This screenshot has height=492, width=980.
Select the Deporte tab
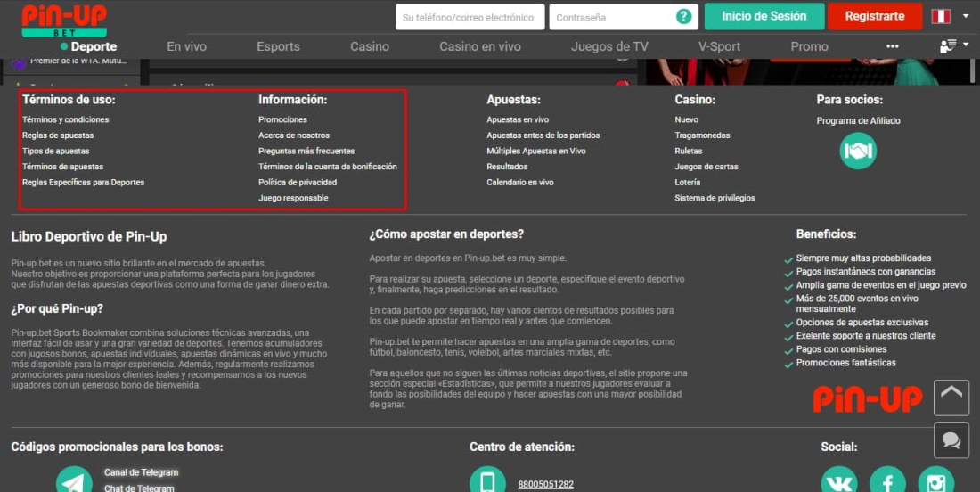tap(89, 46)
